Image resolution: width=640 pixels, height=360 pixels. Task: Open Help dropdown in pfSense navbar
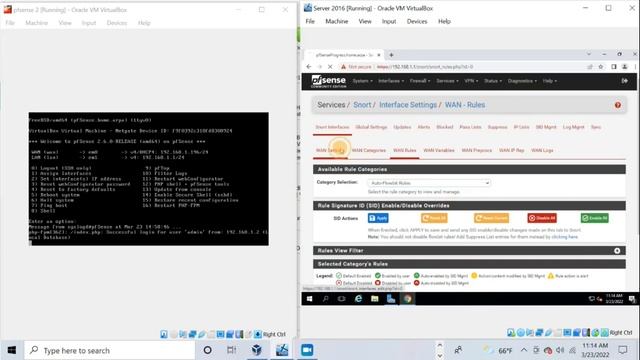pyautogui.click(x=549, y=81)
